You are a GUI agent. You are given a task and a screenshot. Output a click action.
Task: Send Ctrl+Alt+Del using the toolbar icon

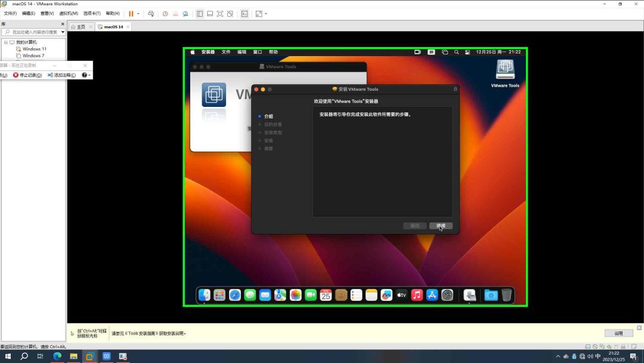point(151,13)
